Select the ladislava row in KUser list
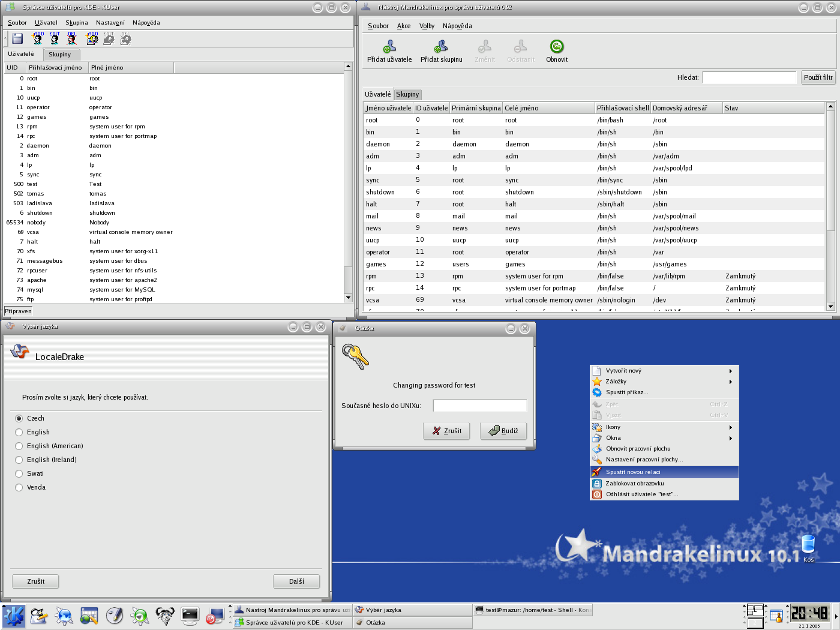The height and width of the screenshot is (630, 840). click(174, 203)
